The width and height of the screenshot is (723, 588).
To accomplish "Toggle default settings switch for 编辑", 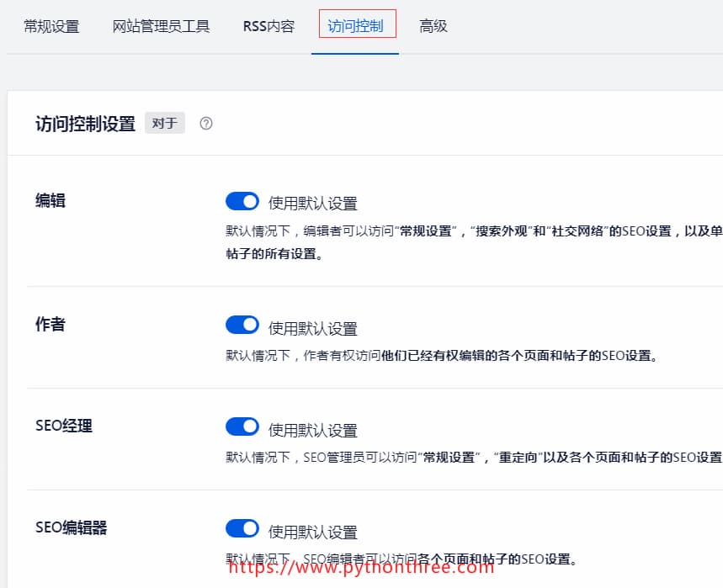I will (242, 202).
